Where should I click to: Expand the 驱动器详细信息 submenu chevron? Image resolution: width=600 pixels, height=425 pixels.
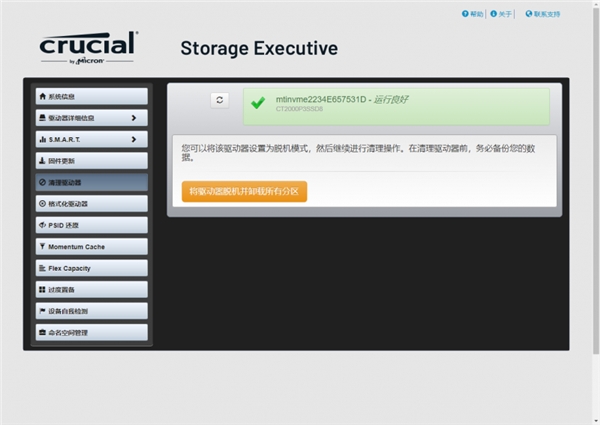click(134, 118)
